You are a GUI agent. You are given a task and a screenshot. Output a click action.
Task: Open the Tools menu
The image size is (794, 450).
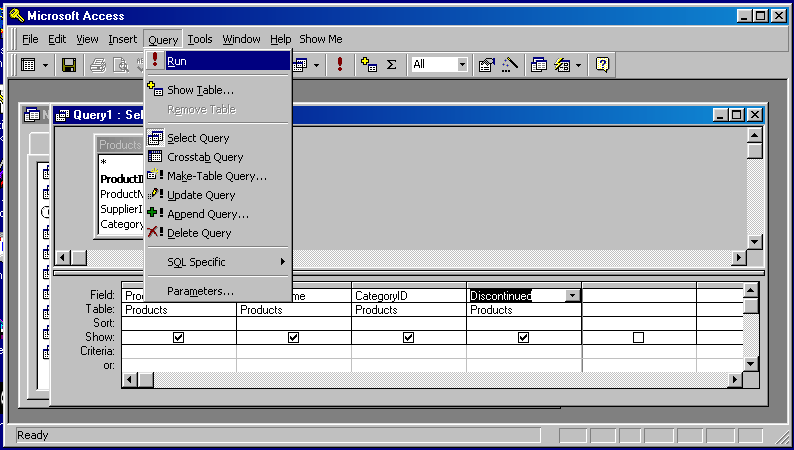click(200, 39)
